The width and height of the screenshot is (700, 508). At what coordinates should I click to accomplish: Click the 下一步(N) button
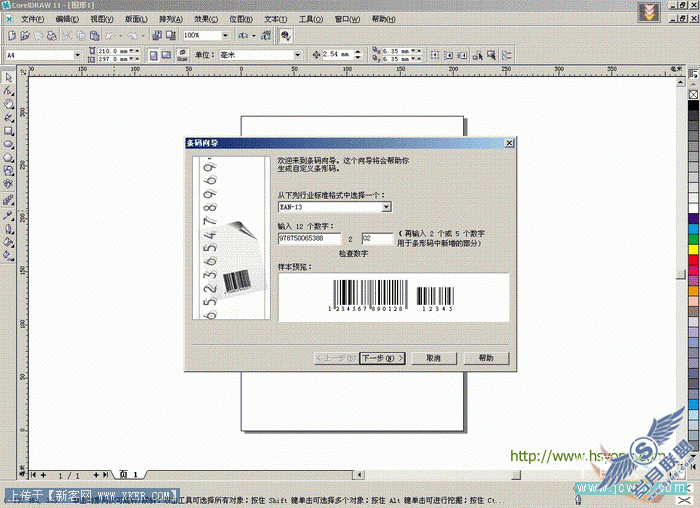[382, 358]
